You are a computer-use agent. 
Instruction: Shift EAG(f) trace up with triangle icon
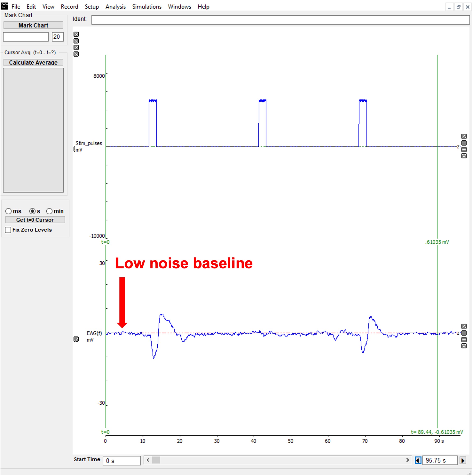point(464,326)
